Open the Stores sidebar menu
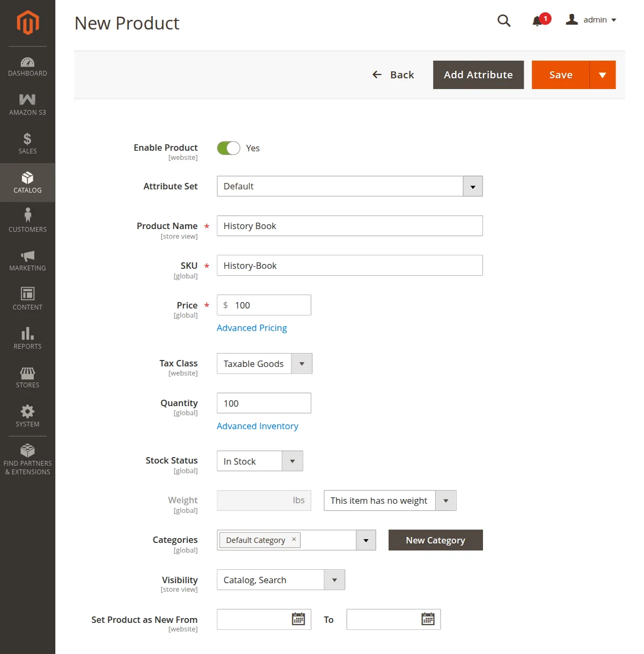 (x=27, y=378)
